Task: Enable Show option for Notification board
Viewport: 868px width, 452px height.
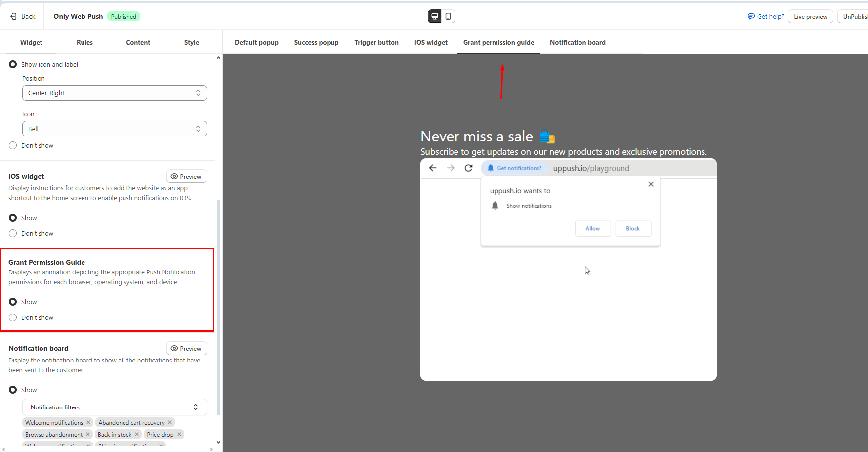Action: click(13, 390)
